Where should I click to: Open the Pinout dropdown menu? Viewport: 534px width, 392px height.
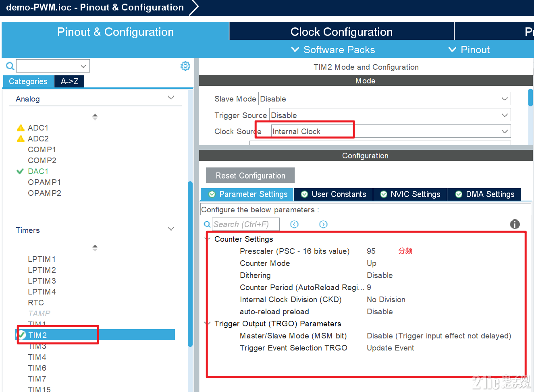coord(469,50)
